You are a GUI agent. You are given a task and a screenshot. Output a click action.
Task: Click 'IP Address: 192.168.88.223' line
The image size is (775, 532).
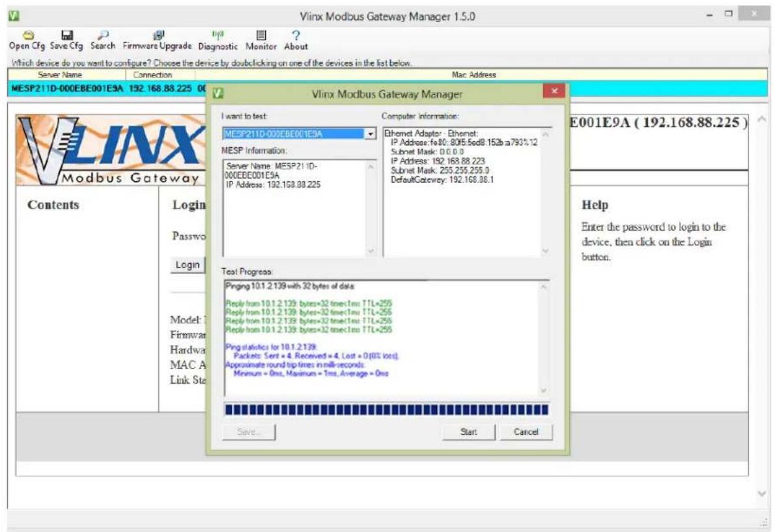coord(438,161)
